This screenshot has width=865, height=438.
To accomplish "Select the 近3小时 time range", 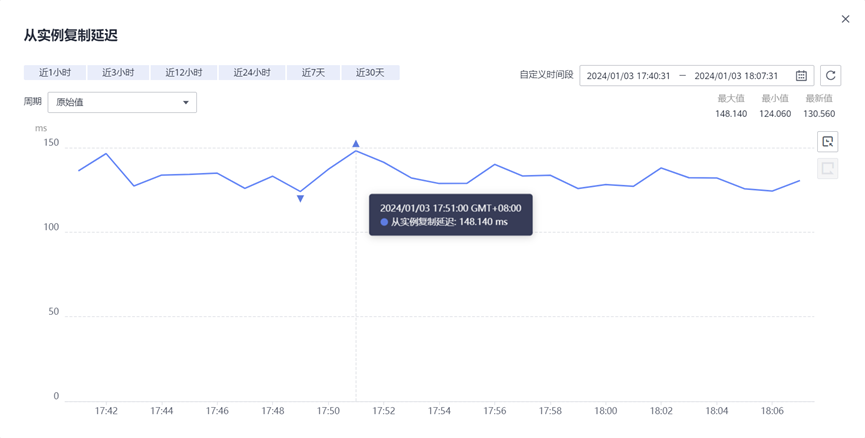I will (118, 73).
